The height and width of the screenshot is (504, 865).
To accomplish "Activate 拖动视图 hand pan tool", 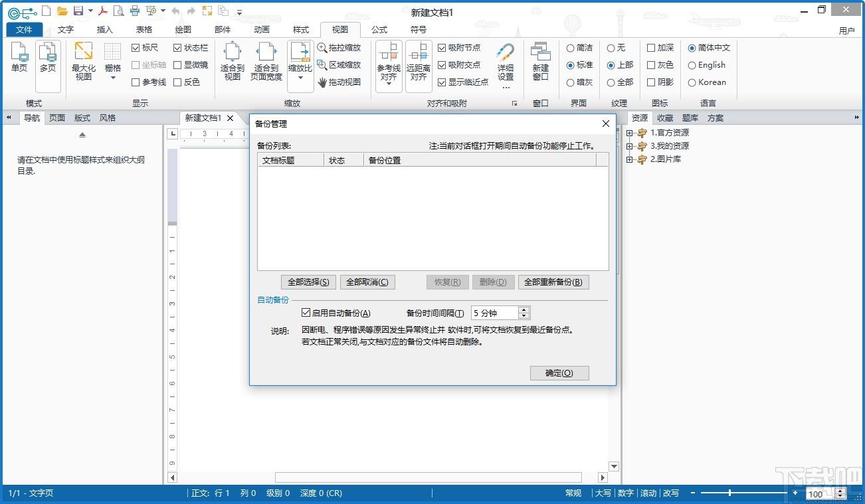I will tap(339, 82).
